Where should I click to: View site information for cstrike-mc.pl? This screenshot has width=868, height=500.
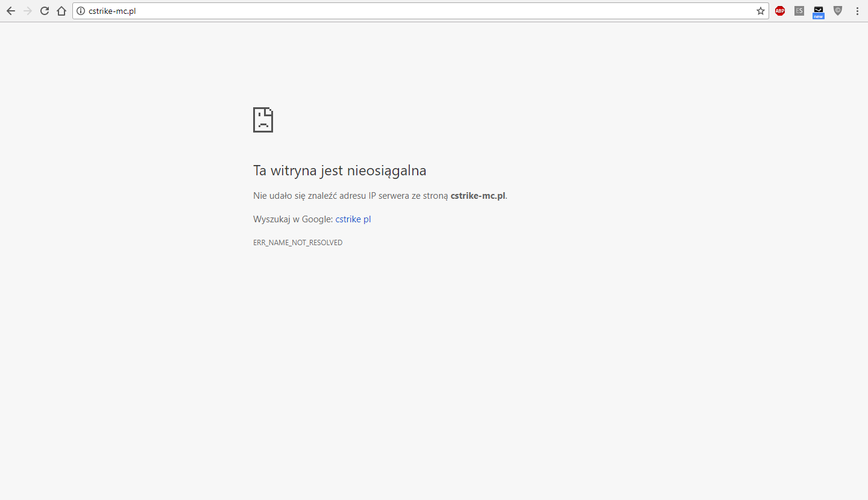click(81, 11)
